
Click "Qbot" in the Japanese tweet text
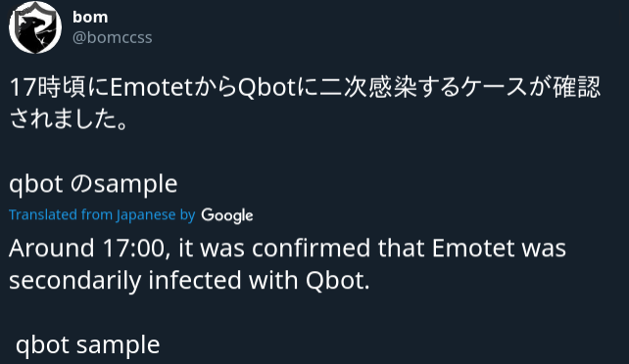coord(266,88)
